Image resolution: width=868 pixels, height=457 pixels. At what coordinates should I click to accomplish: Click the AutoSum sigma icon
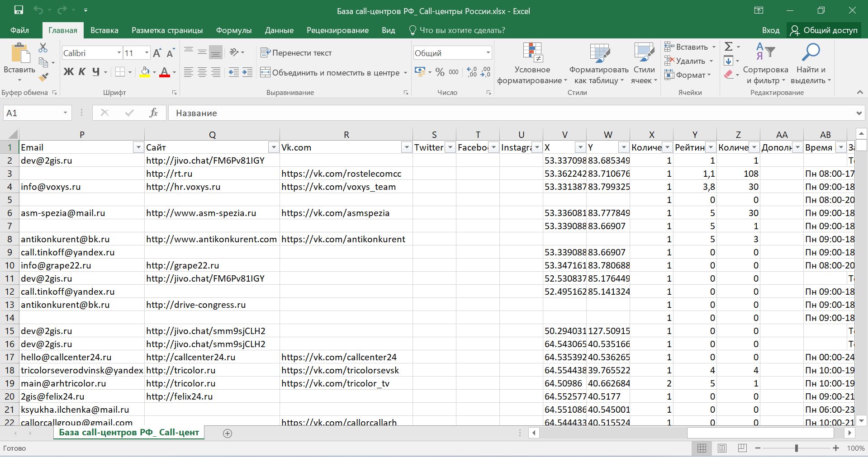click(x=728, y=47)
